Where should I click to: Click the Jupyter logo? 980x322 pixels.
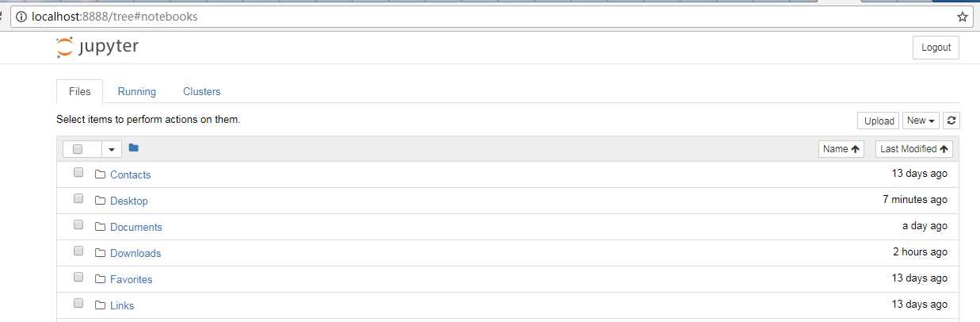pos(97,47)
